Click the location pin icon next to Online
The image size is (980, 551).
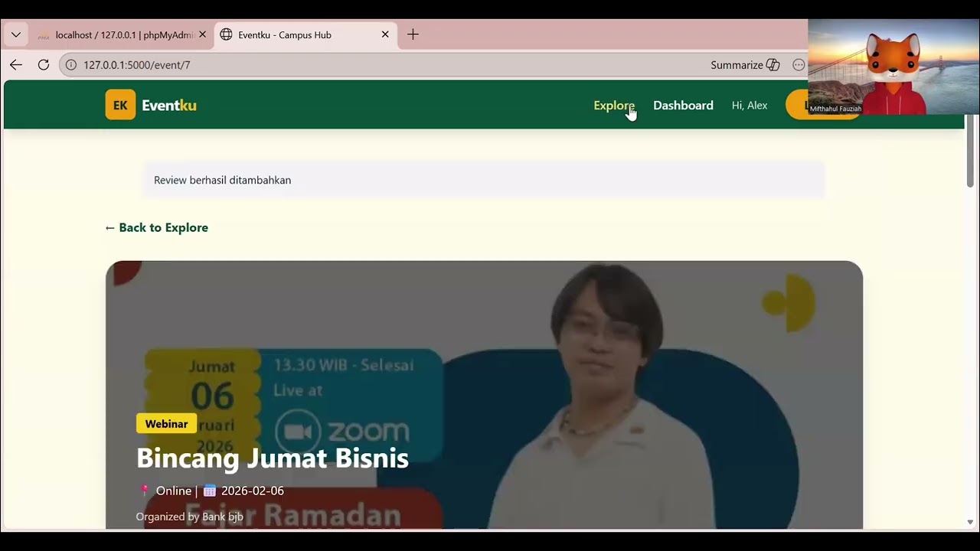tap(144, 491)
